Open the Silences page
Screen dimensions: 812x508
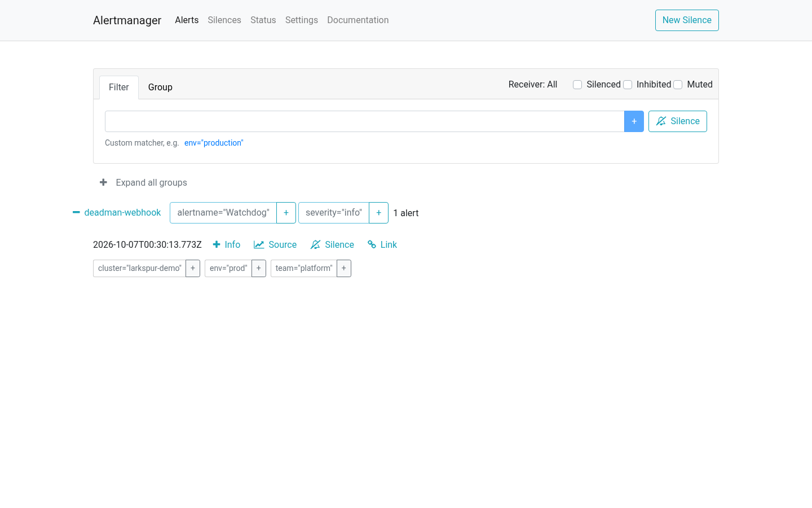pyautogui.click(x=224, y=20)
